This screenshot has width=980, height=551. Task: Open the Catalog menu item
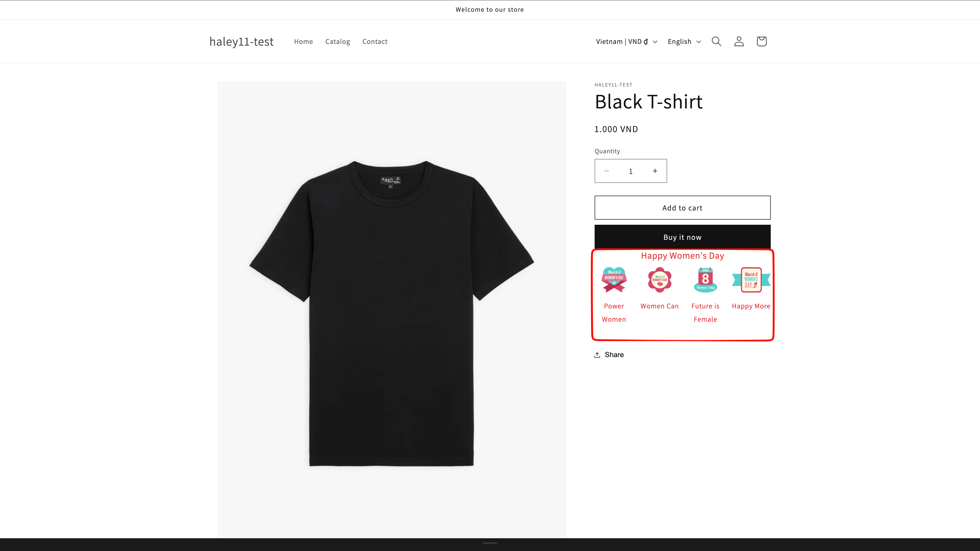point(337,41)
